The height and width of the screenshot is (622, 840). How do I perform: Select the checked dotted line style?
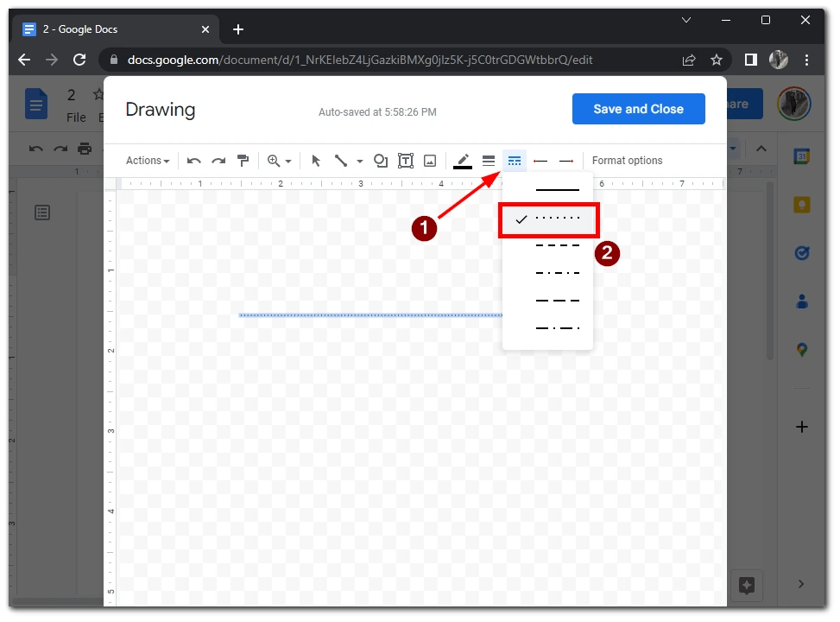[547, 219]
